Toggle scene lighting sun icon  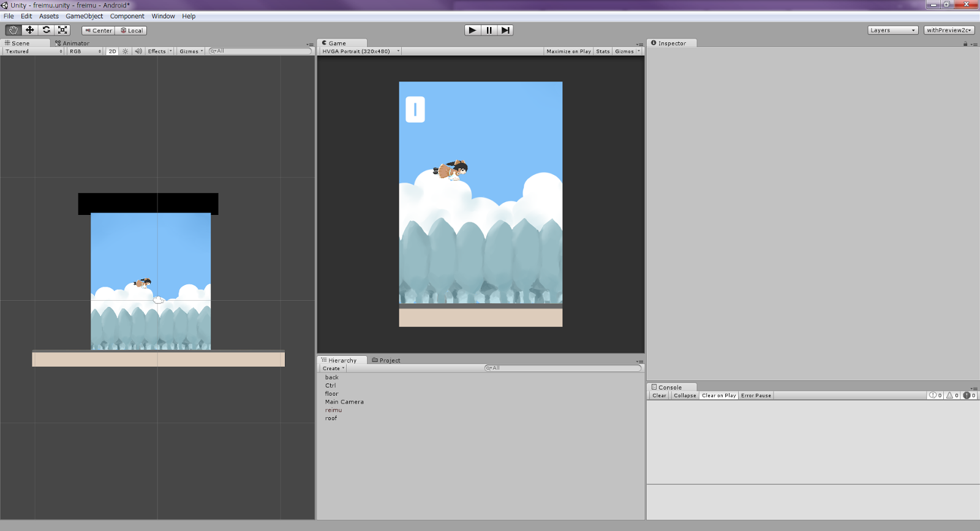[x=126, y=51]
